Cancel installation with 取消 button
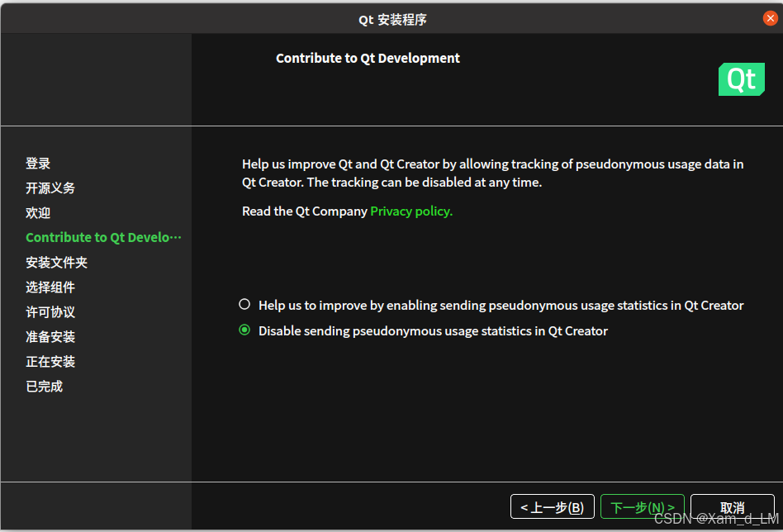783x532 pixels. coord(732,507)
